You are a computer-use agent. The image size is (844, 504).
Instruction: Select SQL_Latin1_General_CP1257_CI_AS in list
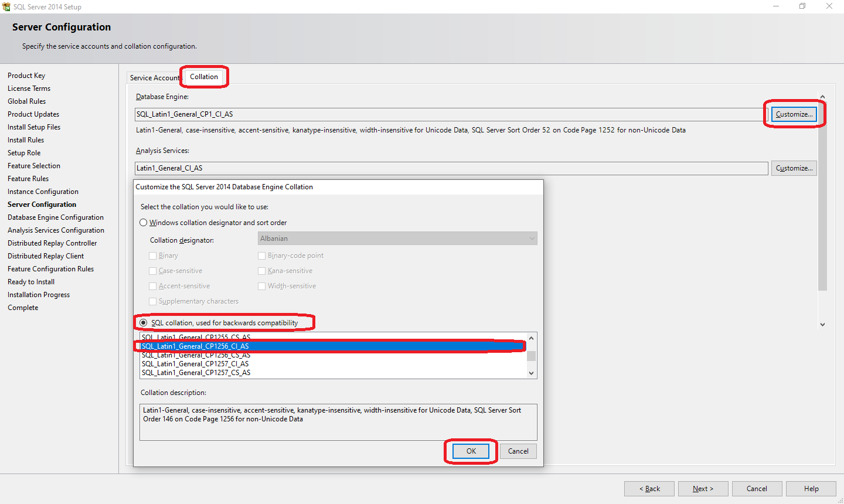[x=333, y=364]
